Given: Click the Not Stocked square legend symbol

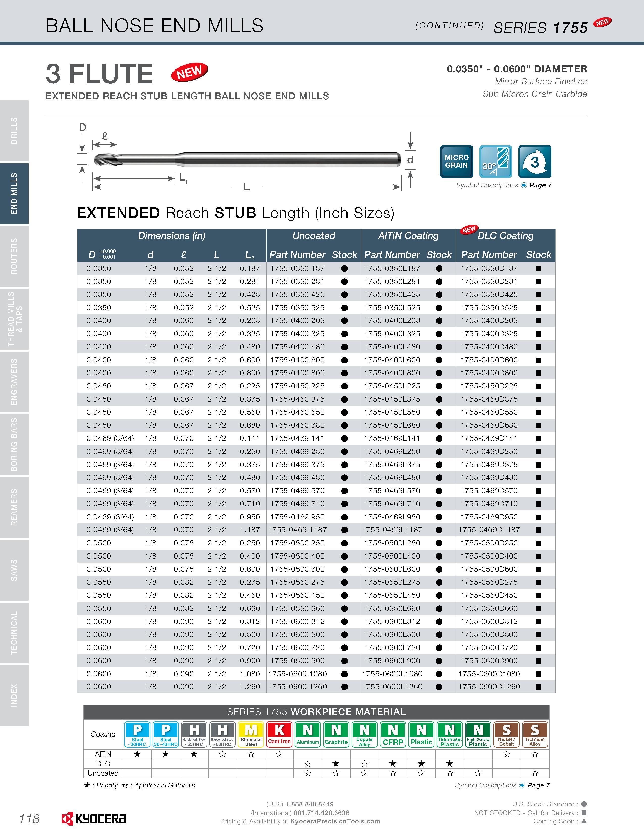Looking at the screenshot, I should [584, 813].
